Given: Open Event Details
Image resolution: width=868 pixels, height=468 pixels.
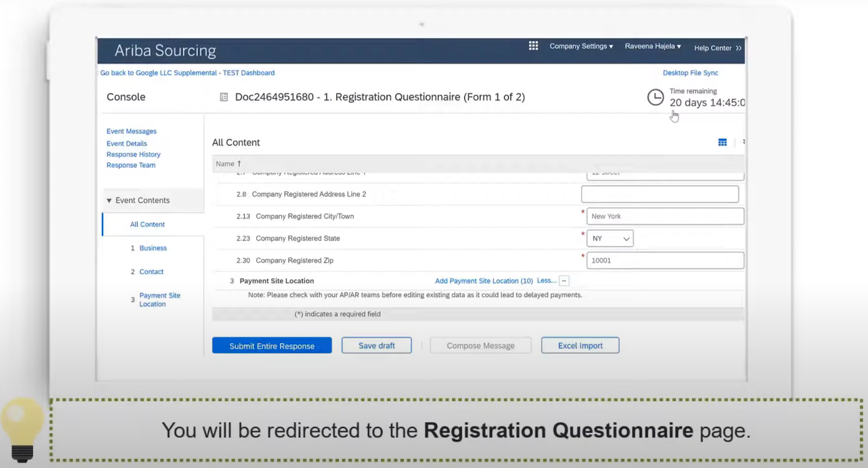Looking at the screenshot, I should [x=126, y=144].
